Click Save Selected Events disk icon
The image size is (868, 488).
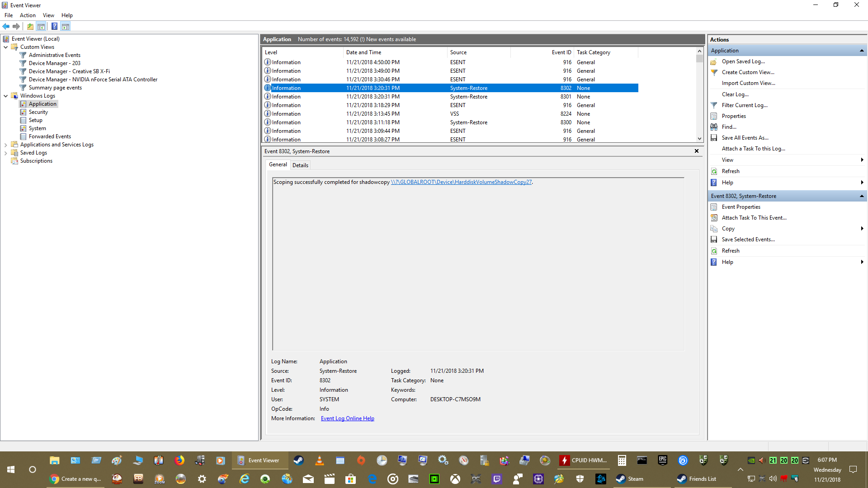point(714,239)
